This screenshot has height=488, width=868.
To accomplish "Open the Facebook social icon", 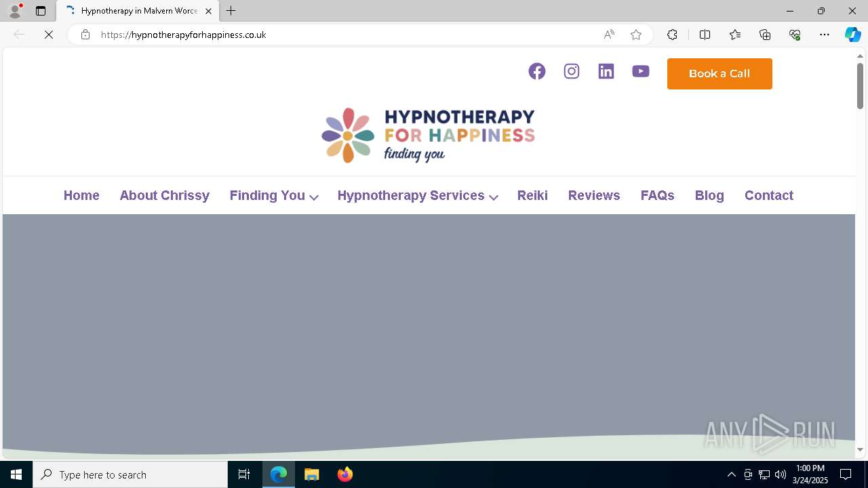I will click(x=537, y=71).
